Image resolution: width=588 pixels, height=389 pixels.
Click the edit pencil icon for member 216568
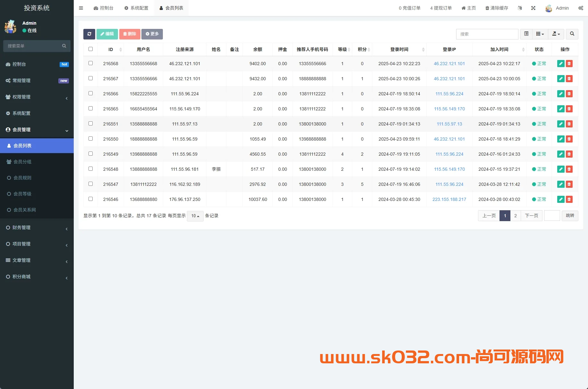tap(560, 64)
